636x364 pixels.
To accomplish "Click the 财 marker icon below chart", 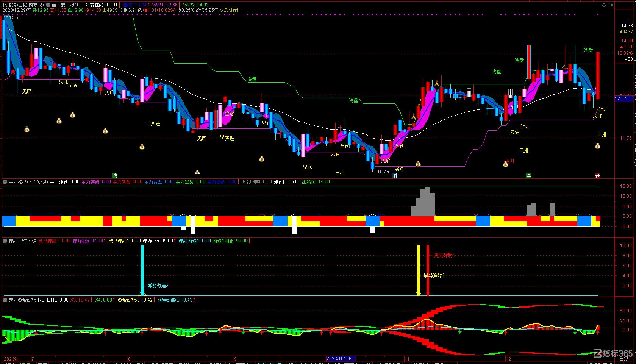I will point(395,175).
